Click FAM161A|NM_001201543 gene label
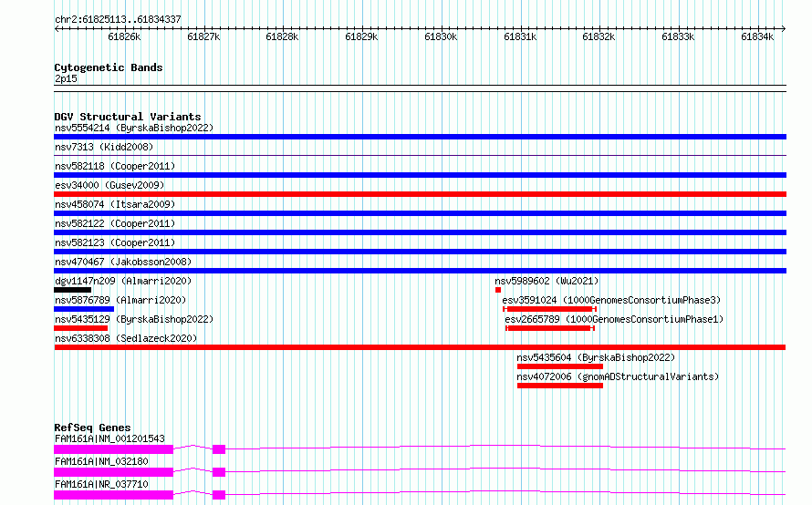 109,438
